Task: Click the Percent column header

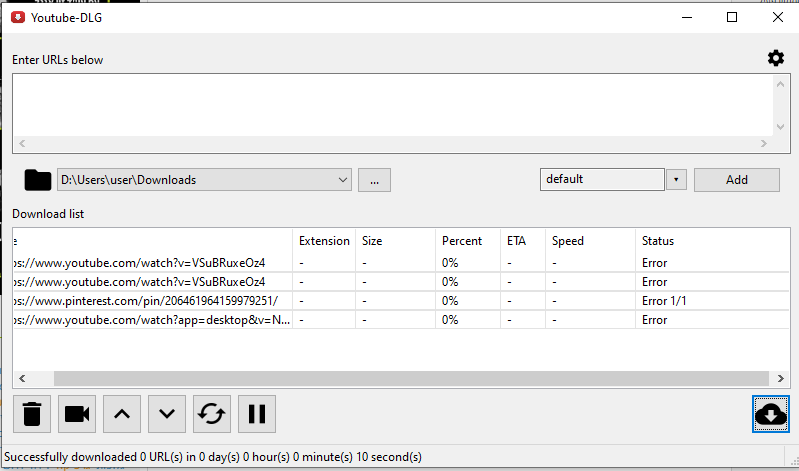Action: click(468, 241)
